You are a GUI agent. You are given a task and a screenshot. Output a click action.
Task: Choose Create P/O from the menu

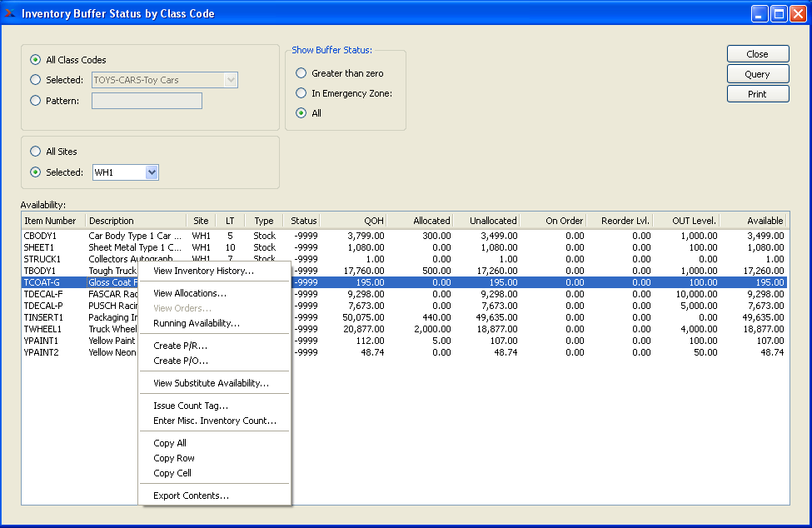pos(181,361)
